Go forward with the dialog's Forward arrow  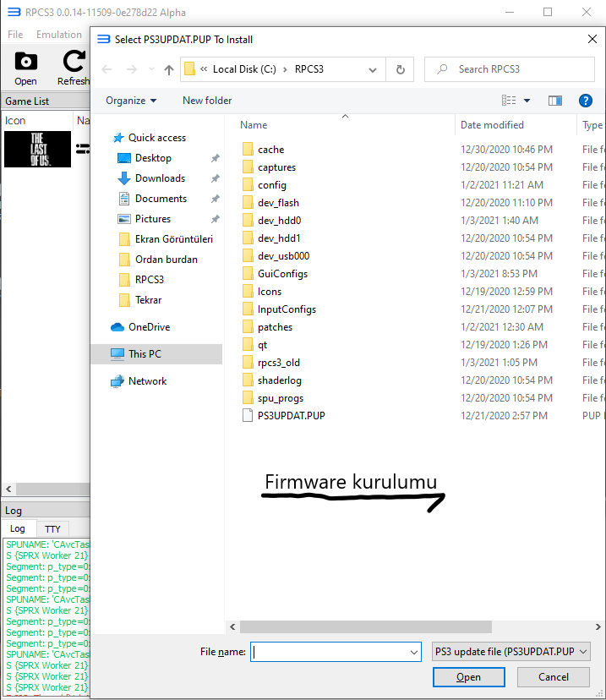[131, 69]
